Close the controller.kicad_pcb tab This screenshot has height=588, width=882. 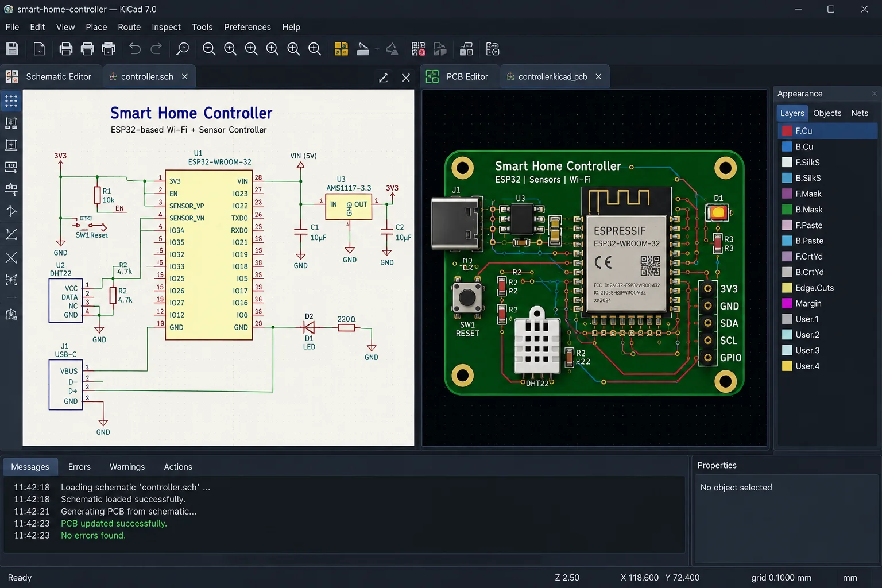pos(598,76)
